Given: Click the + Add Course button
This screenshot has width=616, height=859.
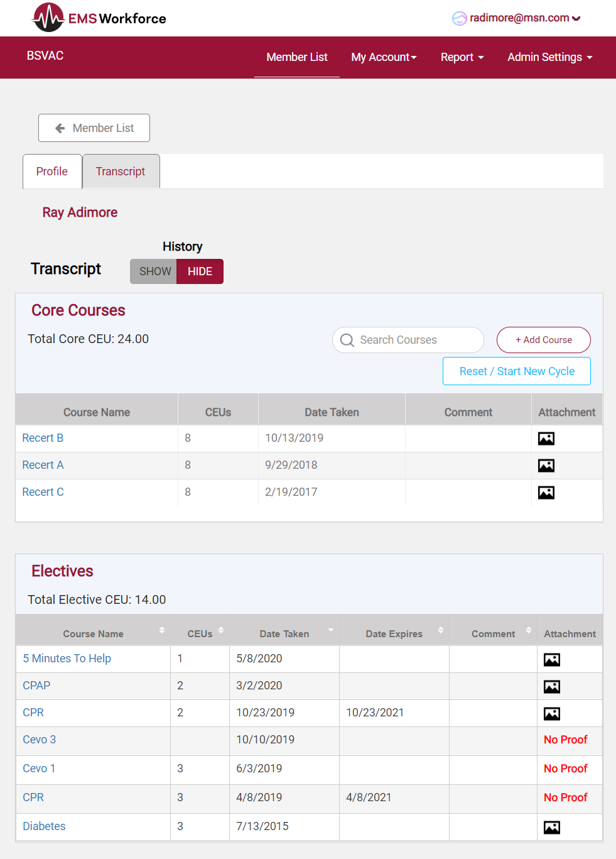Looking at the screenshot, I should [543, 340].
